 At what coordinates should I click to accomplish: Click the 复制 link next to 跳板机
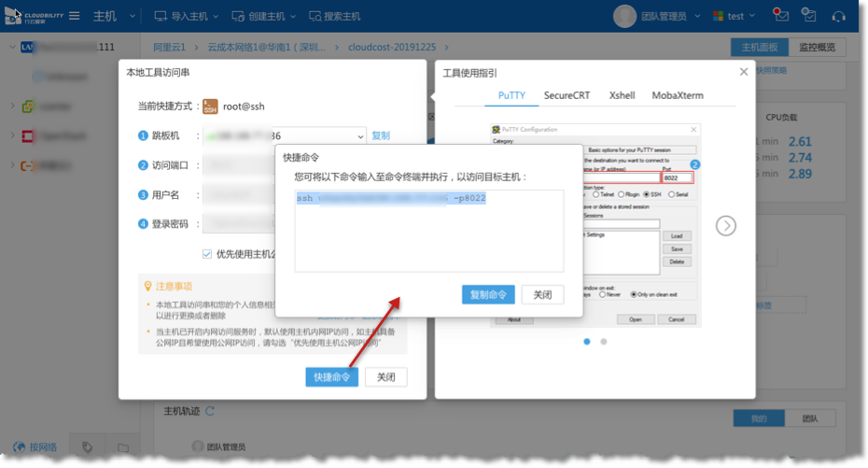pos(381,135)
